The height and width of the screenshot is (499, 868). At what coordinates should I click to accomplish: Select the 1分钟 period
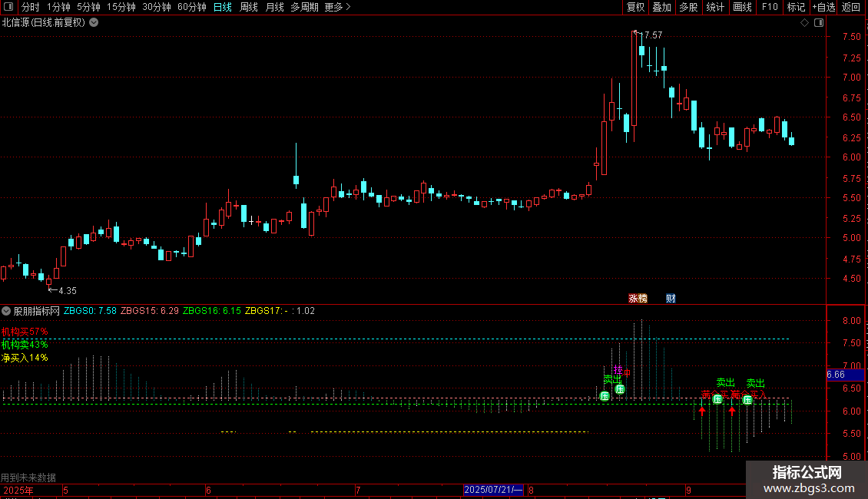(x=58, y=7)
